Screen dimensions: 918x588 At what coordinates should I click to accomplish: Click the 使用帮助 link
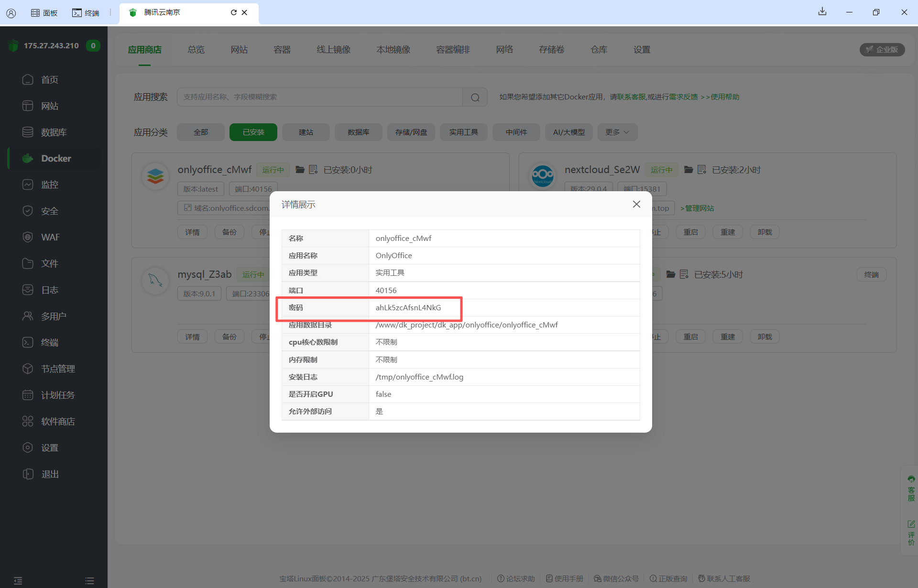724,97
